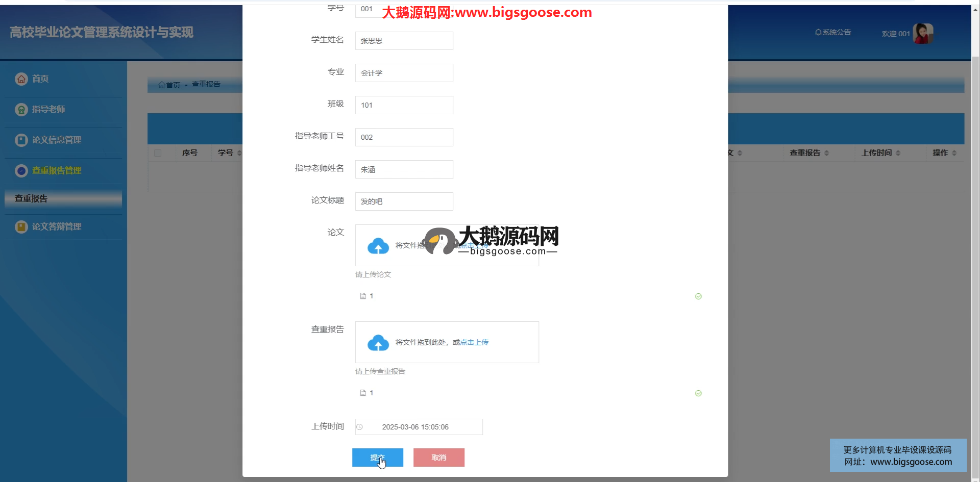
Task: Click green check icon for 论文 file
Action: point(698,296)
